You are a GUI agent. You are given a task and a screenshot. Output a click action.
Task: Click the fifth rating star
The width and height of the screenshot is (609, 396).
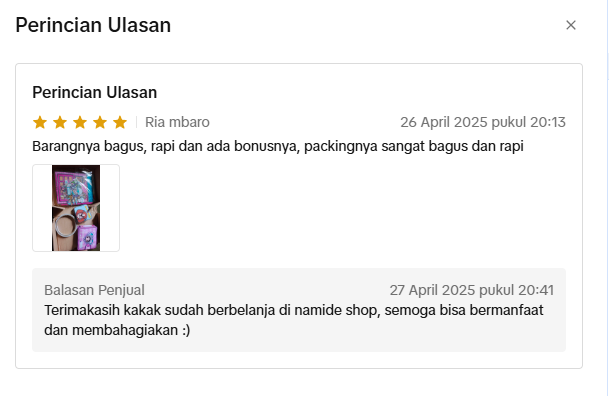pyautogui.click(x=120, y=122)
